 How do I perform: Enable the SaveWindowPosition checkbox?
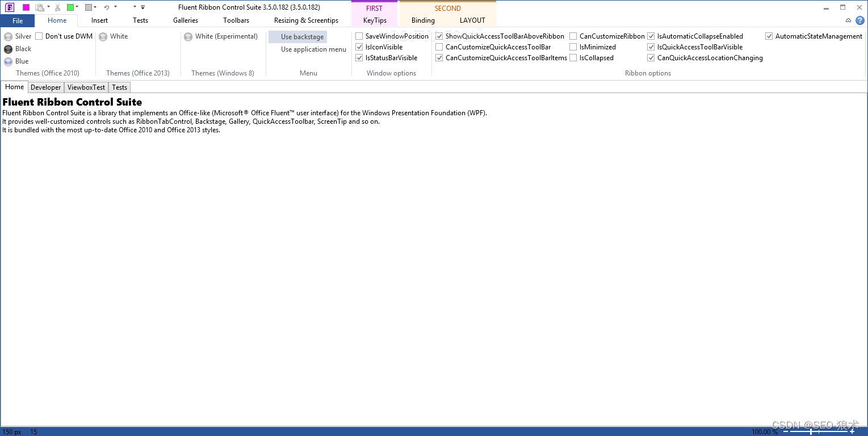click(x=359, y=36)
